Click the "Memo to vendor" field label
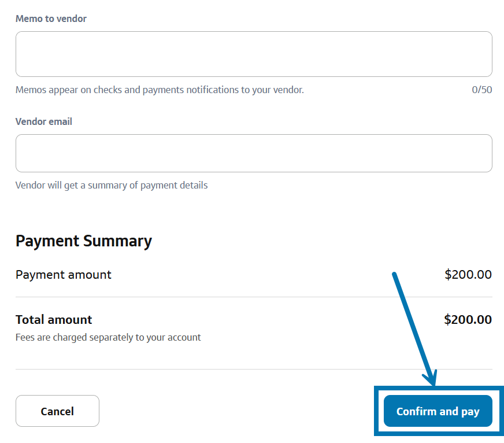The height and width of the screenshot is (443, 504). click(51, 19)
